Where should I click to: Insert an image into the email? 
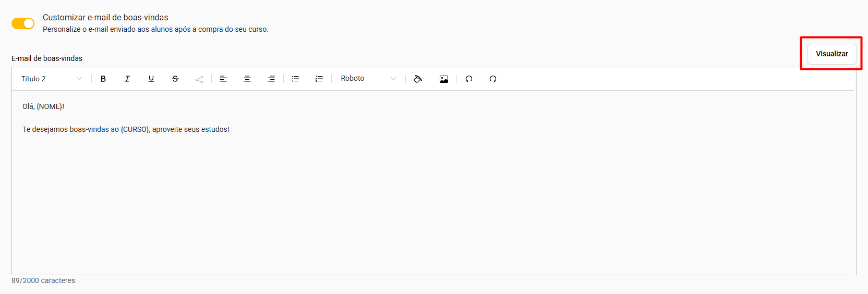coord(444,79)
